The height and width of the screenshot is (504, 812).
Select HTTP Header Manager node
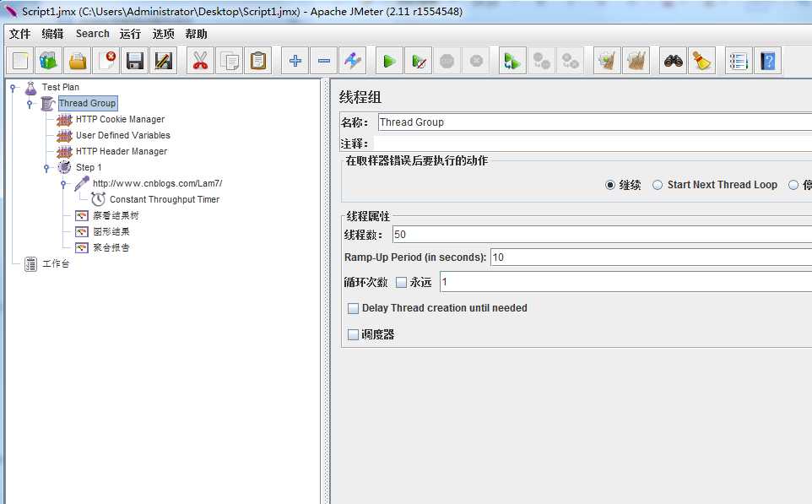tap(122, 151)
